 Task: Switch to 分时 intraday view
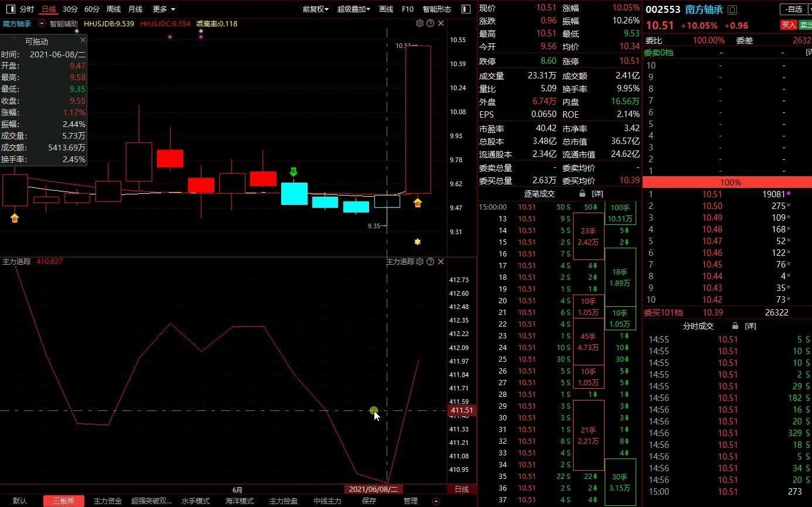click(27, 9)
